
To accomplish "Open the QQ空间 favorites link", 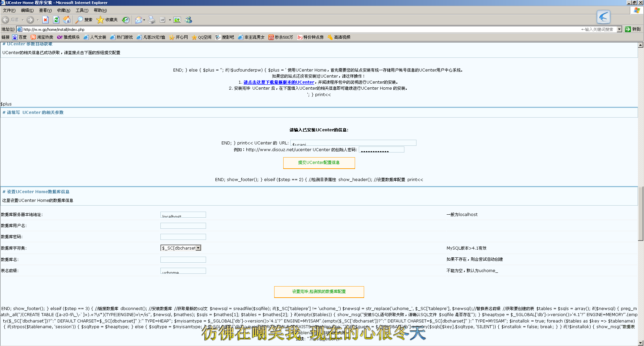I will click(x=201, y=37).
